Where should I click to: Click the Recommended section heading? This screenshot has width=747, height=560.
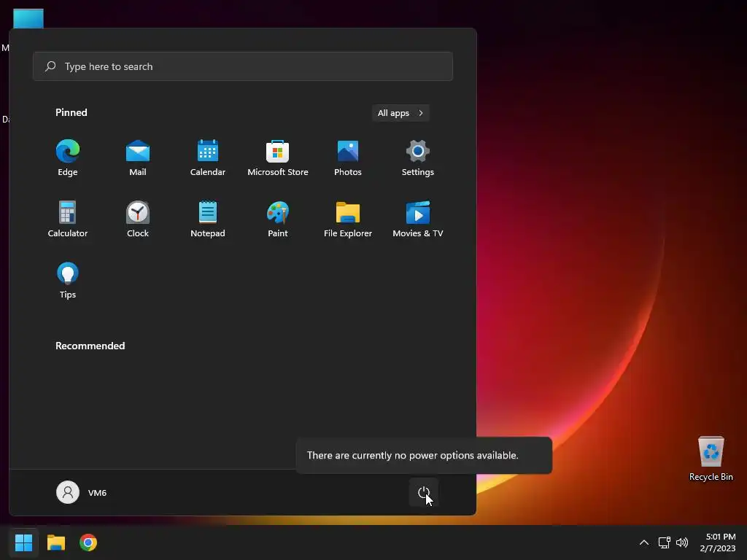[x=90, y=346]
